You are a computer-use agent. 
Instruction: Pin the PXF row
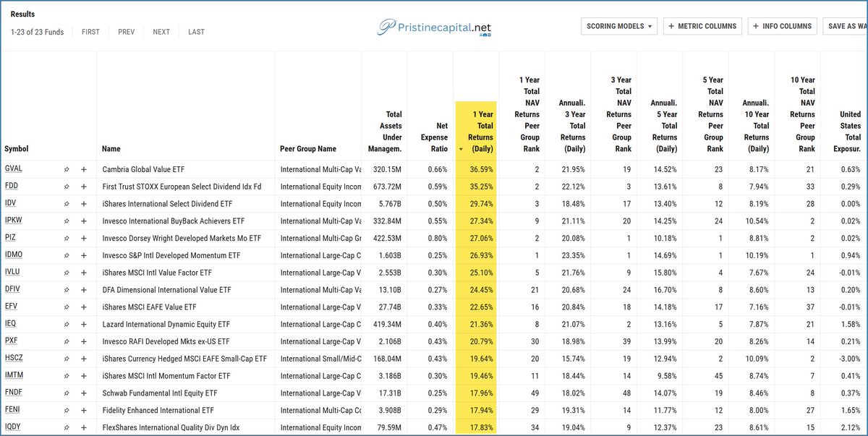[x=66, y=341]
